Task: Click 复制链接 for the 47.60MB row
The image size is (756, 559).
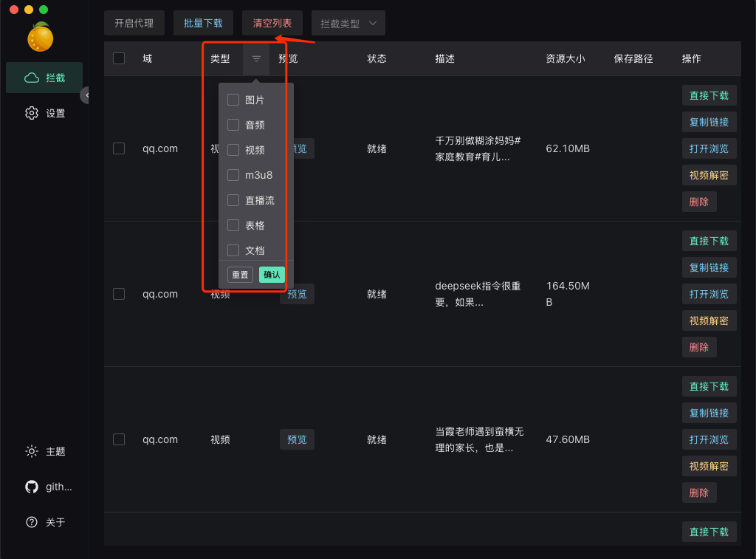Action: point(709,413)
